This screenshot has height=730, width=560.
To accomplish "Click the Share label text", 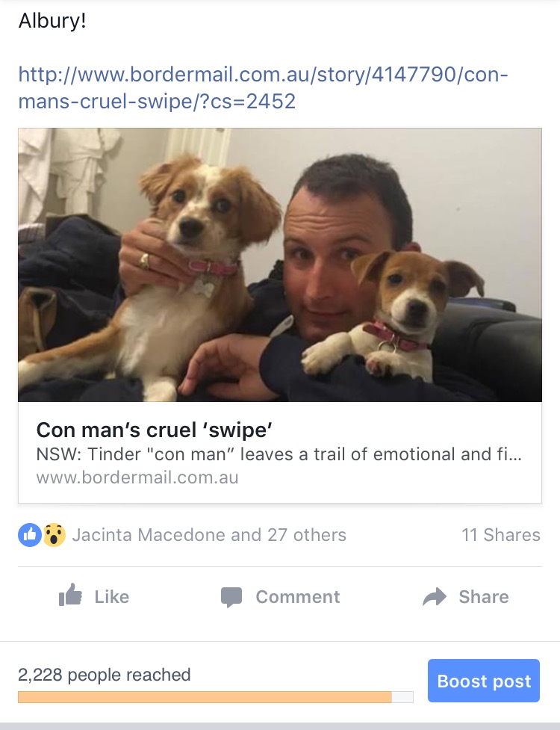I will [484, 597].
